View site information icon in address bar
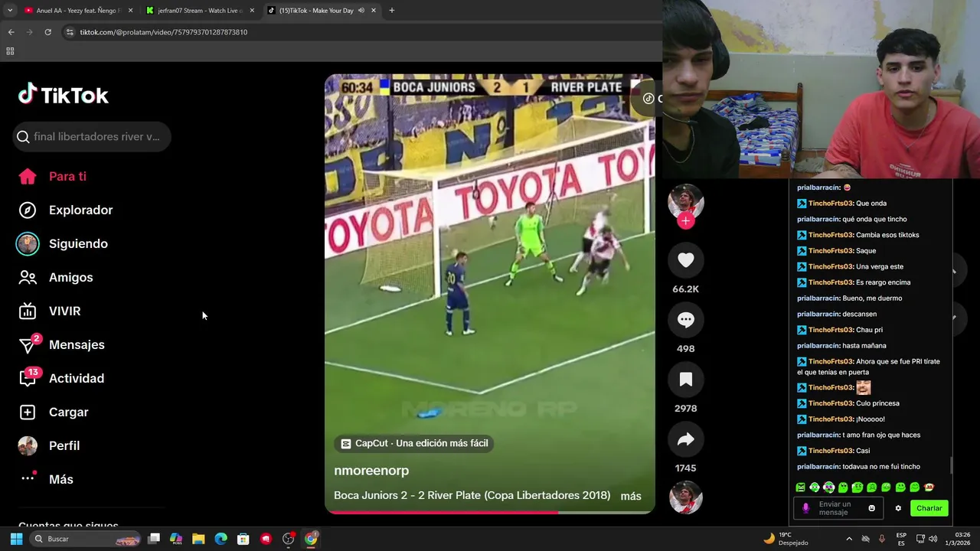The width and height of the screenshot is (980, 551). [x=70, y=32]
